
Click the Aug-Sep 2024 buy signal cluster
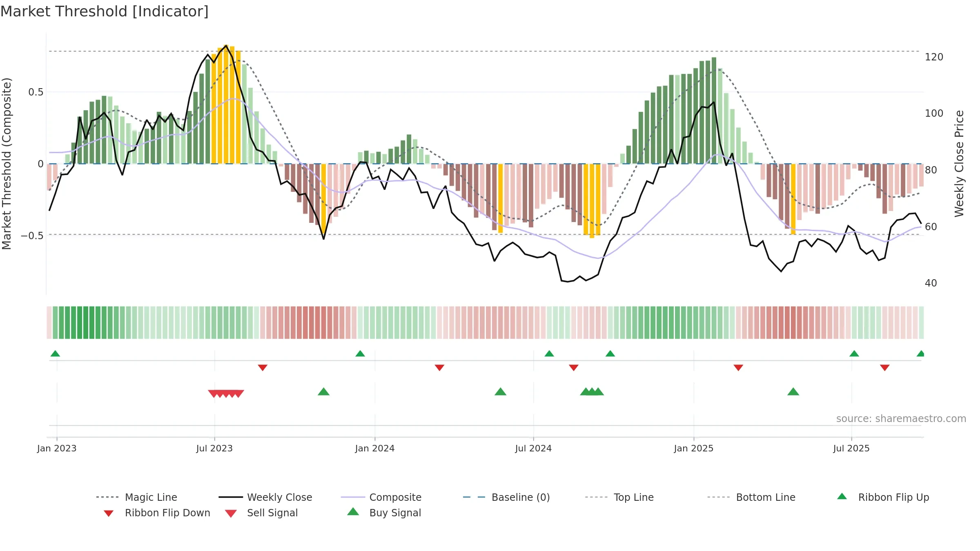(592, 391)
